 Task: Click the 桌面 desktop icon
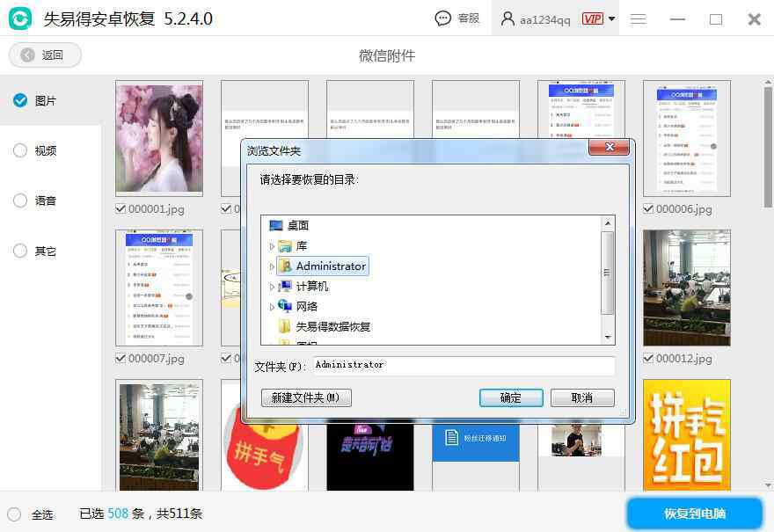pos(276,225)
